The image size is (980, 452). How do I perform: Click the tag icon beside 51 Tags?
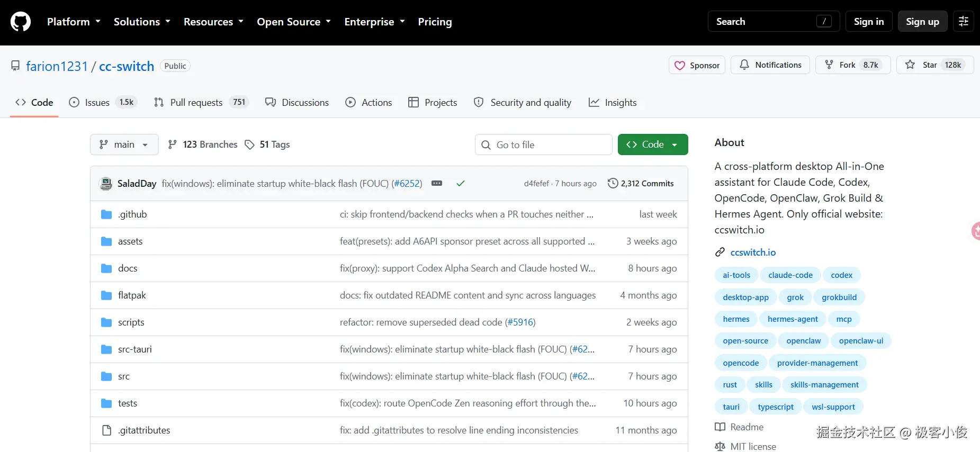pos(249,144)
